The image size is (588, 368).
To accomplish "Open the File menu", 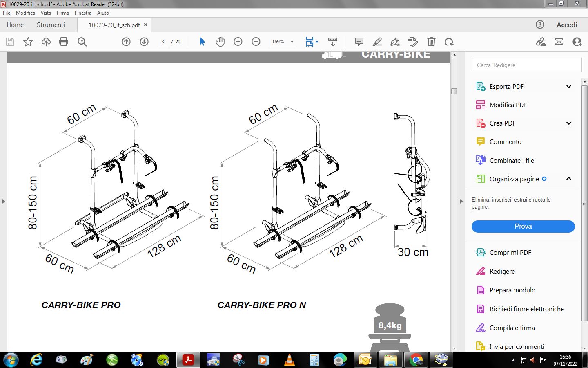I will click(7, 13).
